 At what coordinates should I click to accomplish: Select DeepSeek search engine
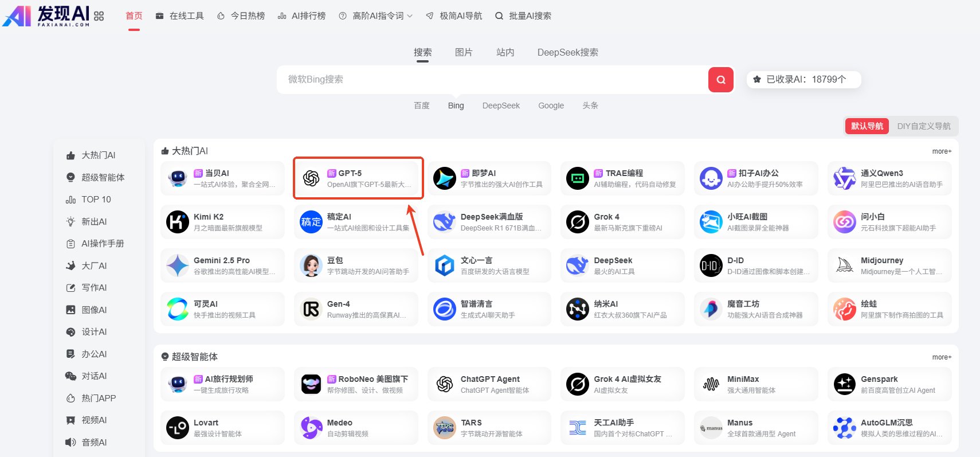pos(501,106)
